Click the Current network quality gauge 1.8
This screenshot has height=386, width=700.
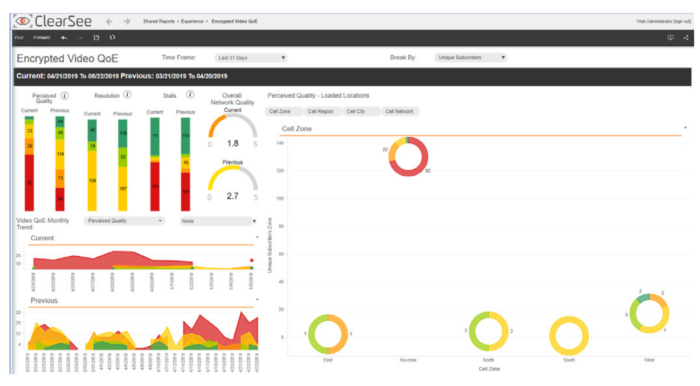(x=233, y=130)
